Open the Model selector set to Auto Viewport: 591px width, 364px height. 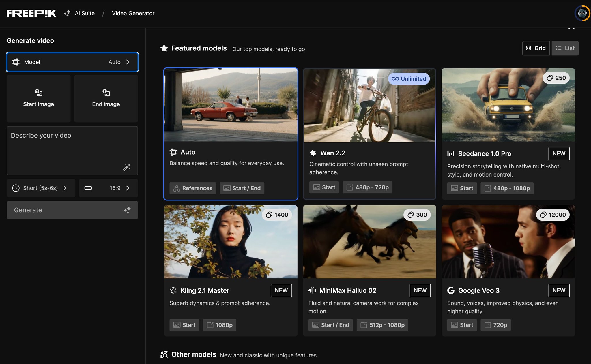(x=72, y=62)
